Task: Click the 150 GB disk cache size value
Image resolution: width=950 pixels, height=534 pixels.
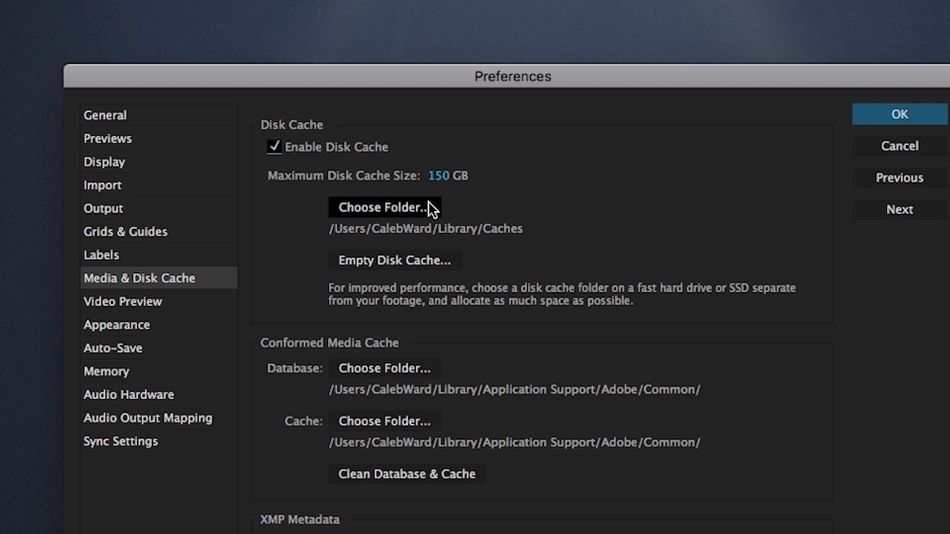Action: (438, 176)
